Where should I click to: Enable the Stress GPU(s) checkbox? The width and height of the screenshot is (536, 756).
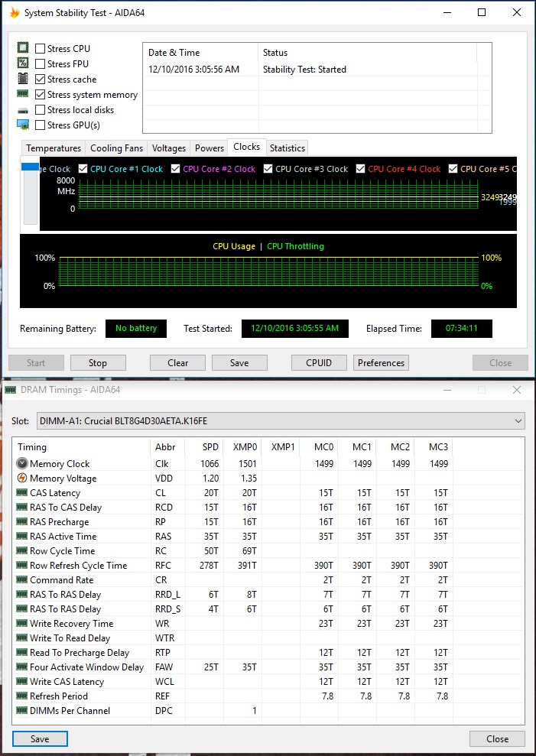[x=40, y=125]
